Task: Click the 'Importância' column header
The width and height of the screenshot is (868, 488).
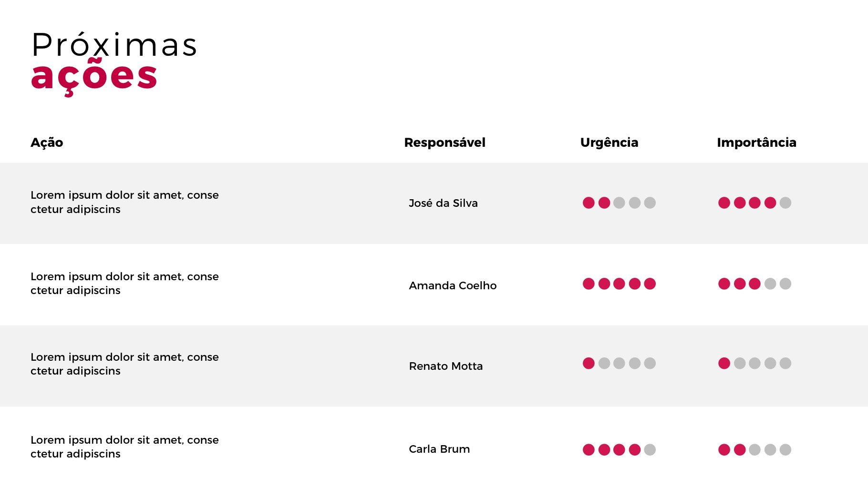Action: point(756,142)
